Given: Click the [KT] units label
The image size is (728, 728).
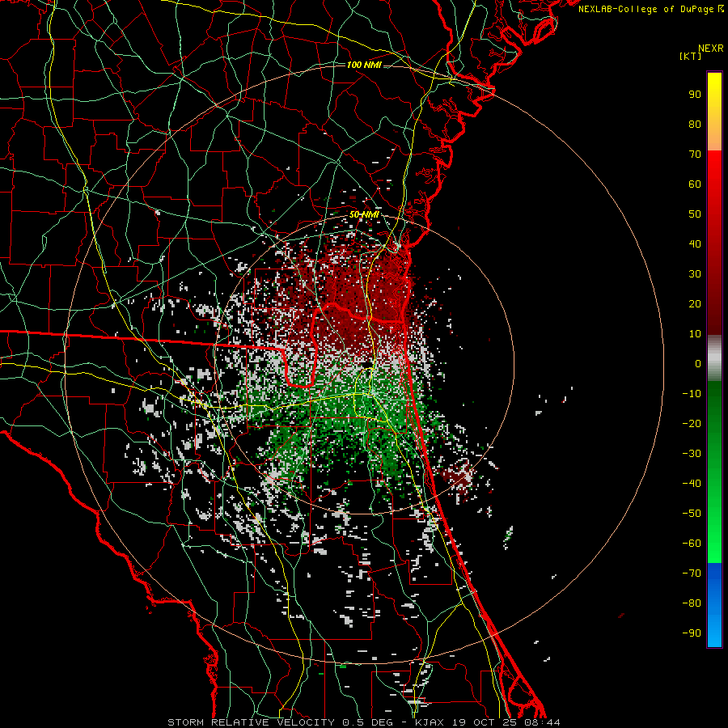Looking at the screenshot, I should [690, 56].
